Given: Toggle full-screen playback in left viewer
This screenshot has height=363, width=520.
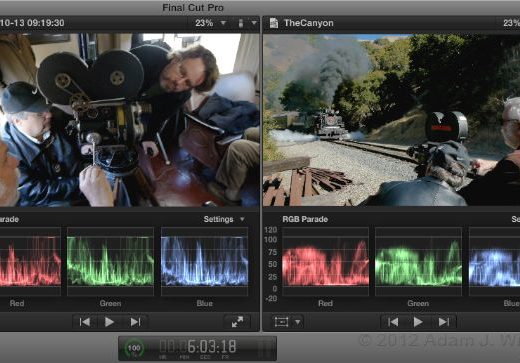Looking at the screenshot, I should pyautogui.click(x=237, y=322).
